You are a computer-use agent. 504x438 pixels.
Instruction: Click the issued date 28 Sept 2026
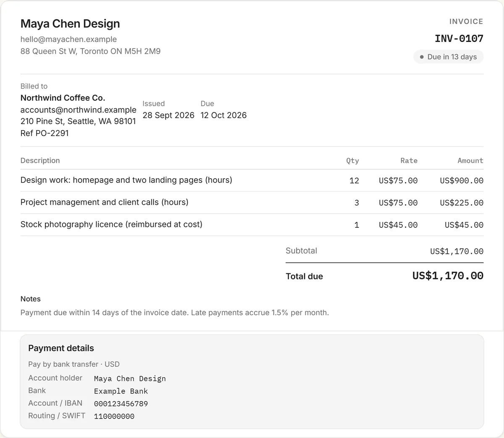click(168, 115)
